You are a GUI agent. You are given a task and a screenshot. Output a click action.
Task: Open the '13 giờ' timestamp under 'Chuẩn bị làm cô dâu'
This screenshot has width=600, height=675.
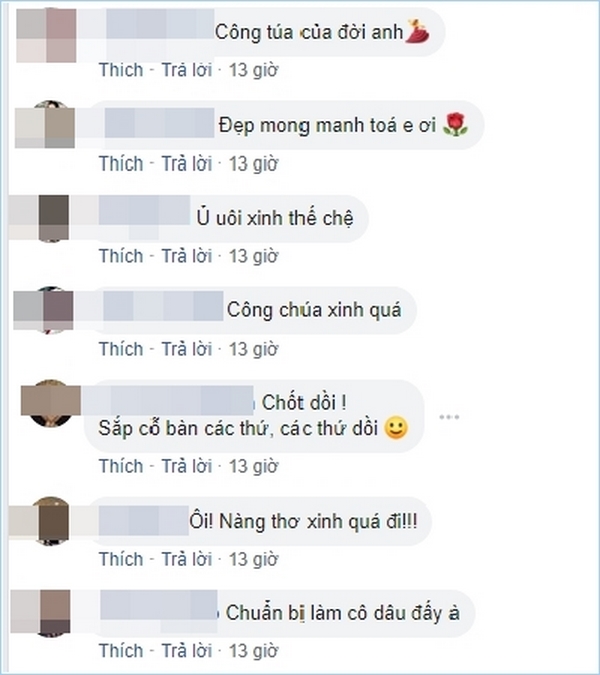point(253,651)
